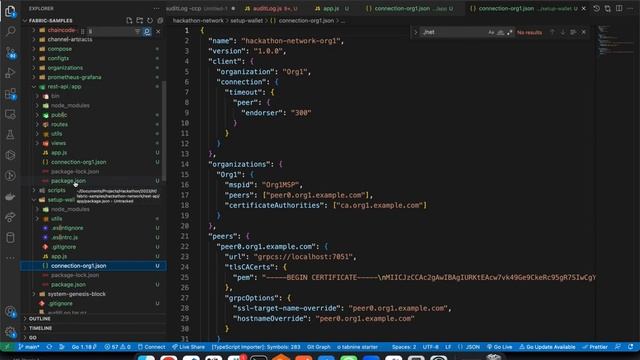Expand the OUTLINE section
640x360 pixels.
pyautogui.click(x=94, y=318)
